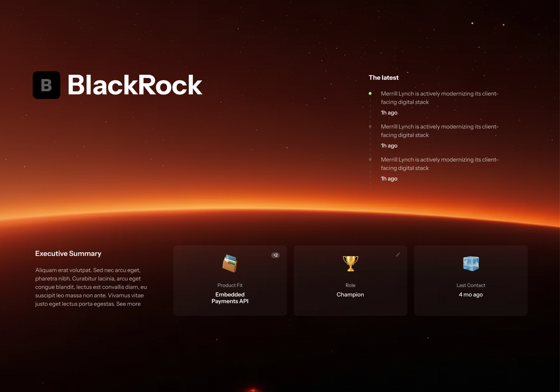Click the BlackRock "B" logo icon
Image resolution: width=560 pixels, height=392 pixels.
[46, 85]
